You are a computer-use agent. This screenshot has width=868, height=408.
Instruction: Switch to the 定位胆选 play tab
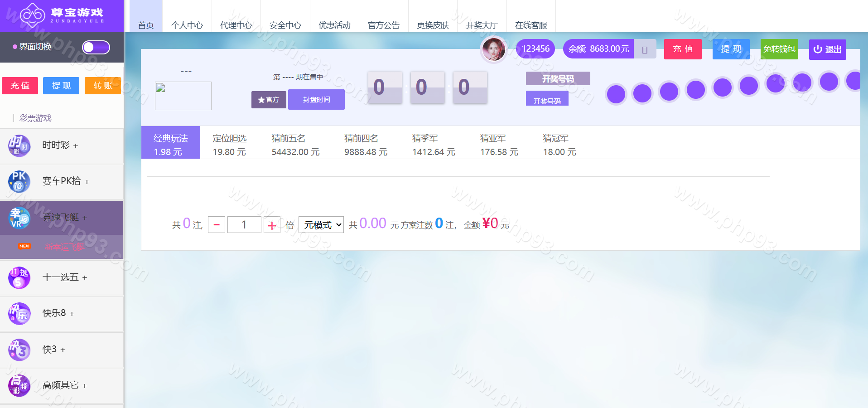point(230,145)
